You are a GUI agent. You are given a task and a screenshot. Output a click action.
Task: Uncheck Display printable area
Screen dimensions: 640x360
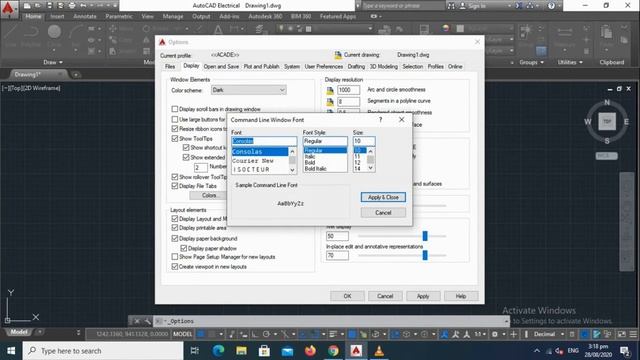click(x=175, y=228)
